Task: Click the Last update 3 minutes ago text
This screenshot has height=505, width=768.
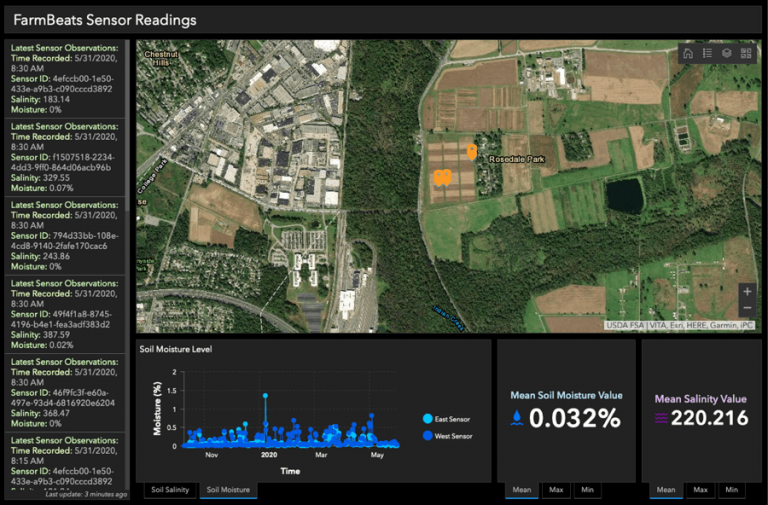Action: pos(86,494)
